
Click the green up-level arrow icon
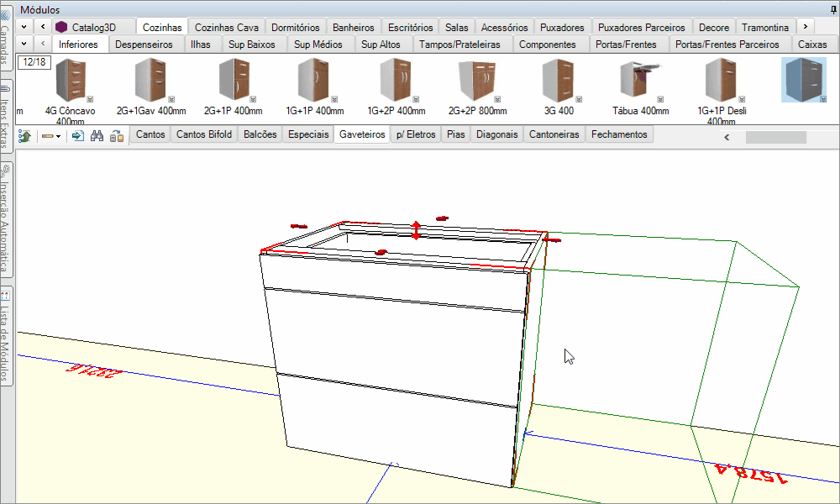click(x=25, y=135)
